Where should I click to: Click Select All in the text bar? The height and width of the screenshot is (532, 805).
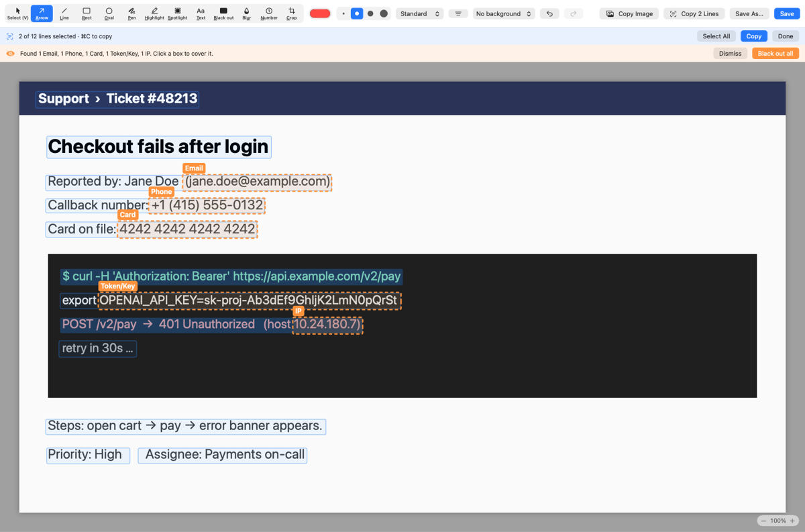pyautogui.click(x=716, y=36)
